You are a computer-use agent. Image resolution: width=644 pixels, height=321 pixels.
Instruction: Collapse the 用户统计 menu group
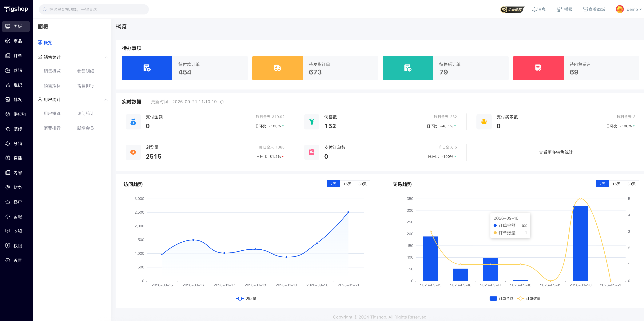(106, 100)
